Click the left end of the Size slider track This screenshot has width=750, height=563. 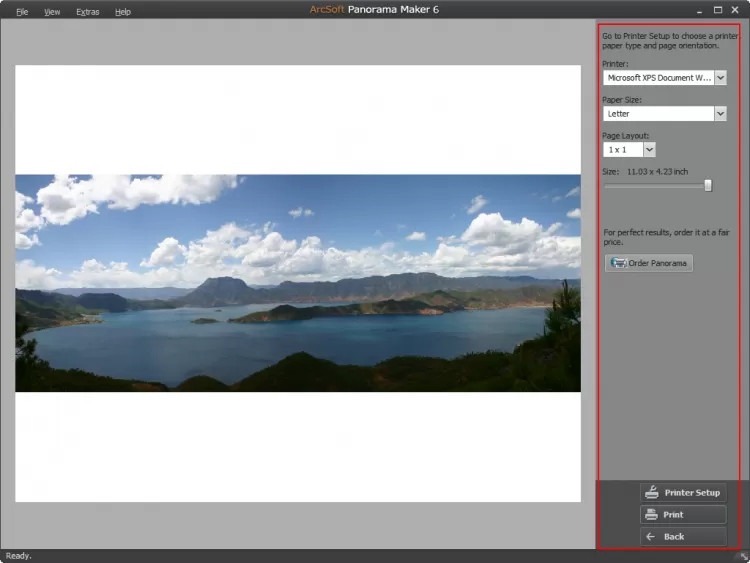606,185
